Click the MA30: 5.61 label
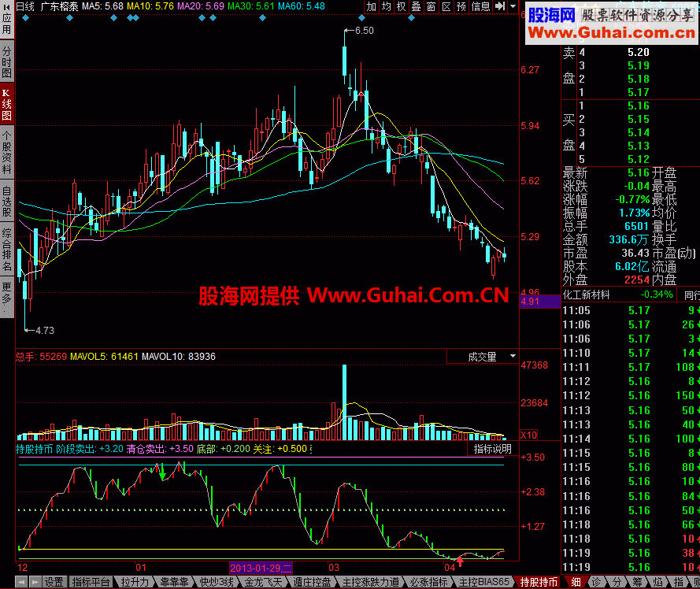The height and width of the screenshot is (589, 700). (251, 7)
